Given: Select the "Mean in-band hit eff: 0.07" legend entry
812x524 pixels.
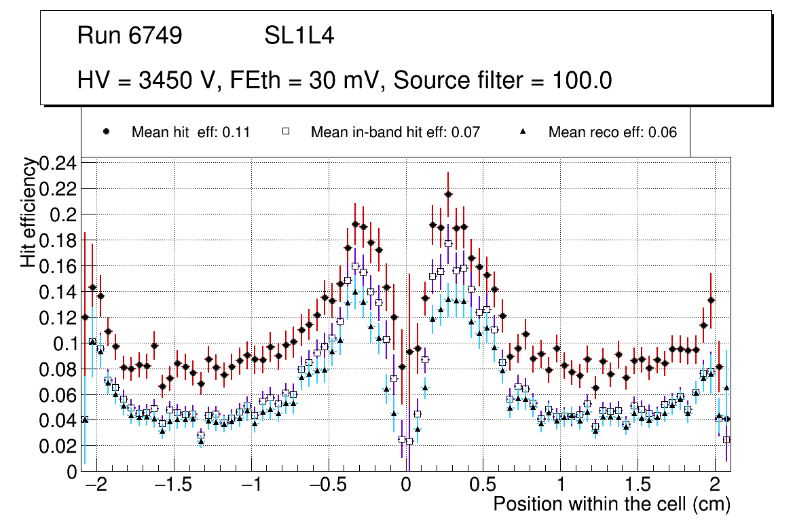Looking at the screenshot, I should pyautogui.click(x=395, y=132).
